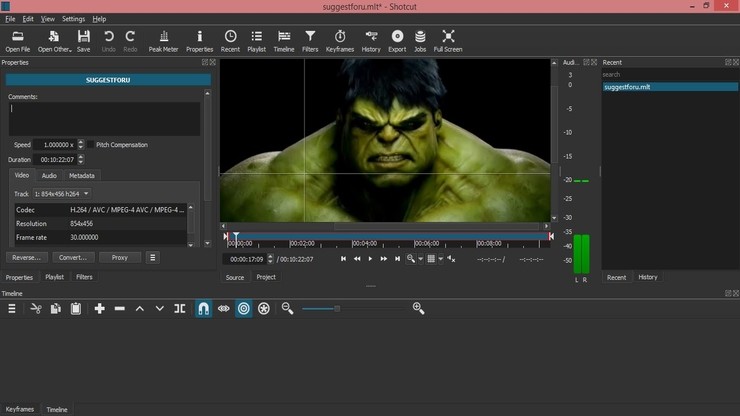Copy the clip in timeline toolbar
This screenshot has height=416, width=740.
(56, 309)
